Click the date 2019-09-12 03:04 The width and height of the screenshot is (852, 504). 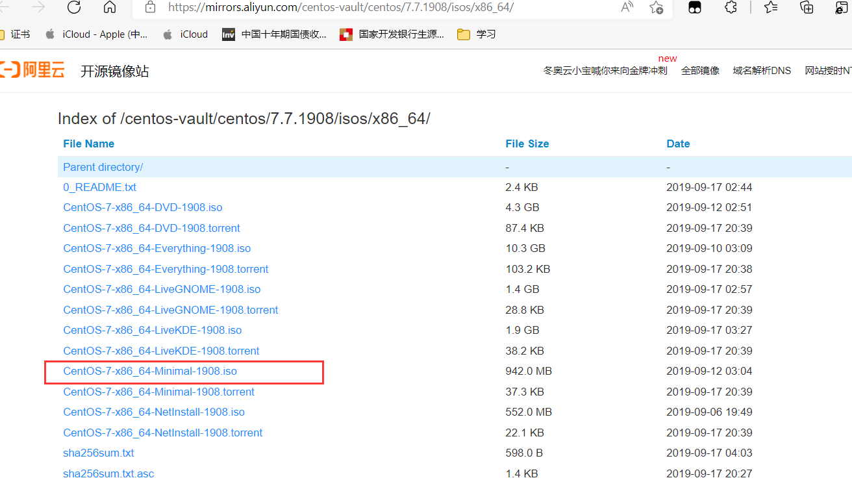point(709,372)
